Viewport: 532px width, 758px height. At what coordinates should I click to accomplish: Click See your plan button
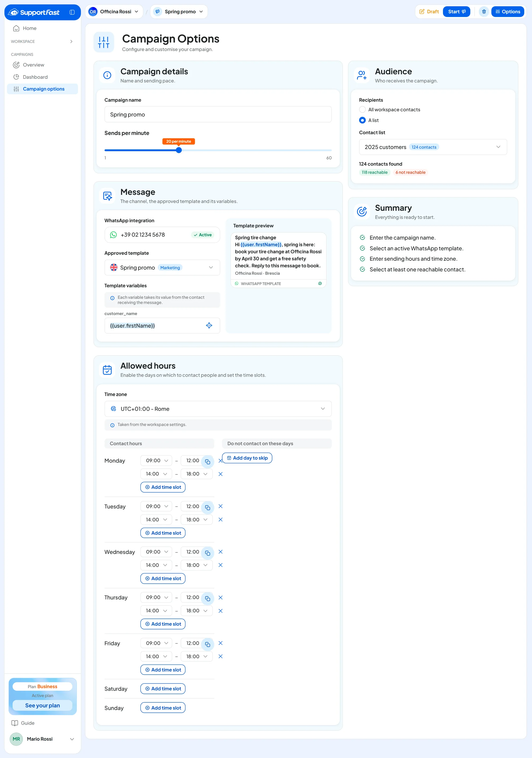click(x=43, y=706)
